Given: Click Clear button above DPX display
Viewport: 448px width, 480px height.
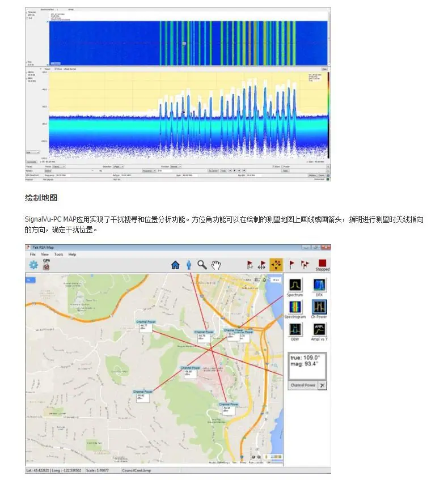Looking at the screenshot, I should click(x=324, y=69).
